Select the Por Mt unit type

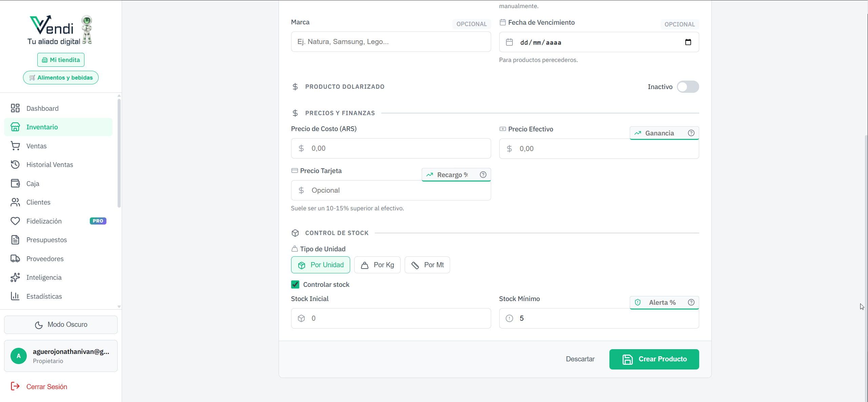(427, 265)
